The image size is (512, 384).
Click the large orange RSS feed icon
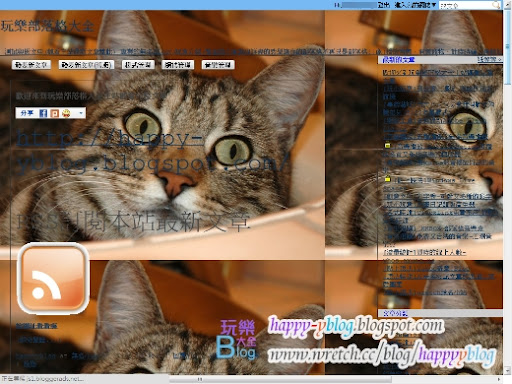53,279
